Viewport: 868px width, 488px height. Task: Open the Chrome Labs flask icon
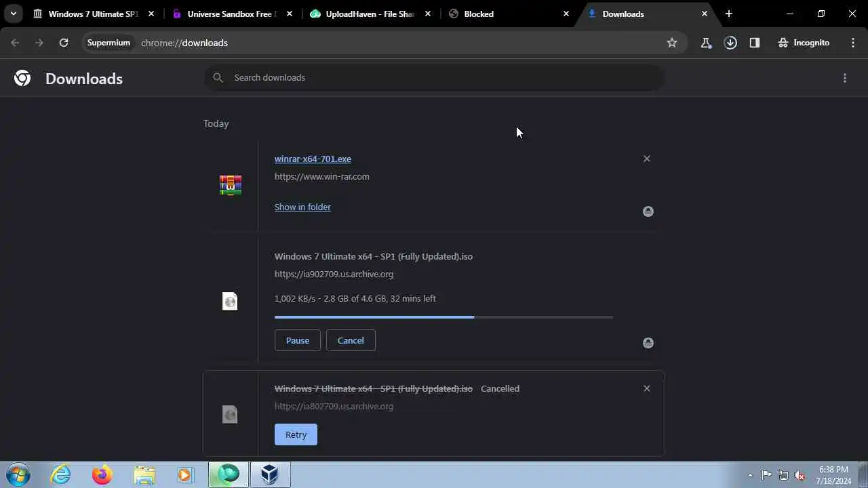706,43
